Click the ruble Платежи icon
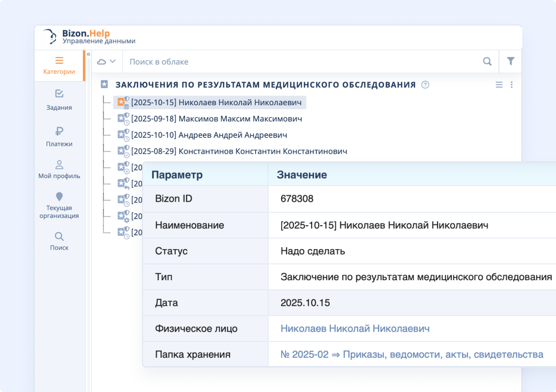 click(59, 131)
